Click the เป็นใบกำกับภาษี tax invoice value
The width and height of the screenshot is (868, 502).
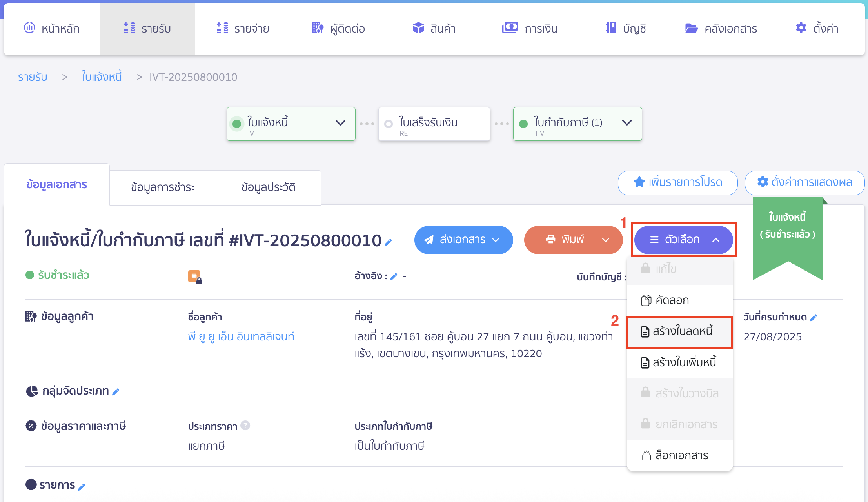389,446
